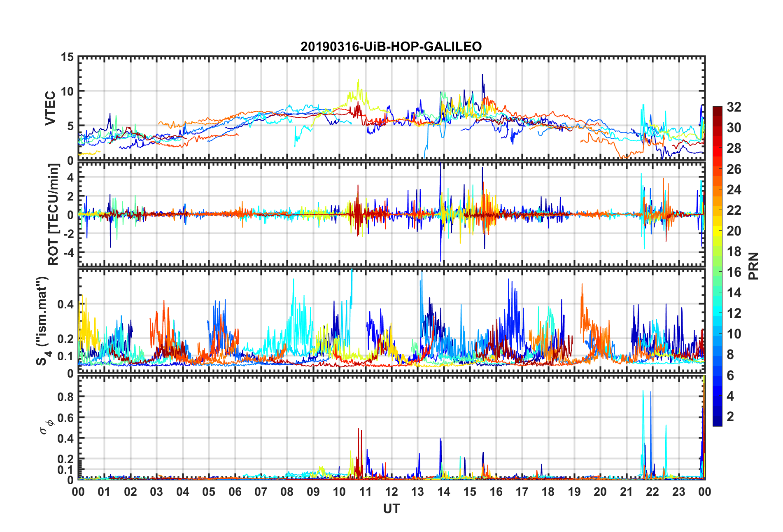Click colorbar tick label 4
Viewport: 783px width, 532px height.
point(730,396)
